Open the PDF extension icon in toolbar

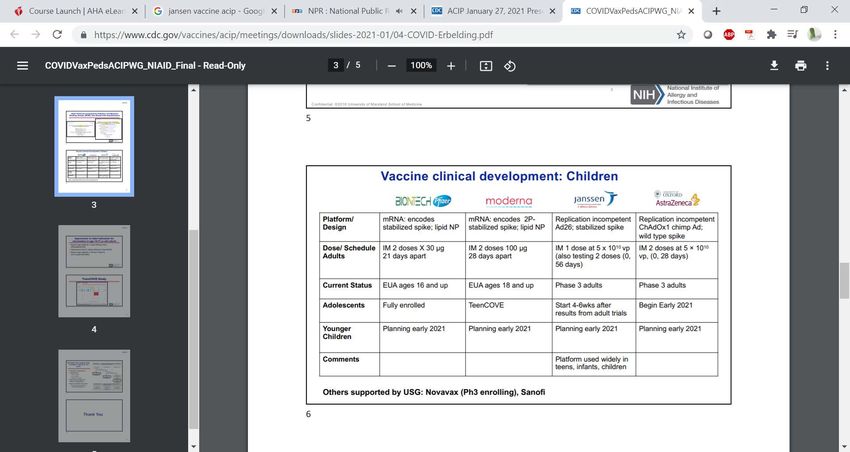(x=750, y=35)
